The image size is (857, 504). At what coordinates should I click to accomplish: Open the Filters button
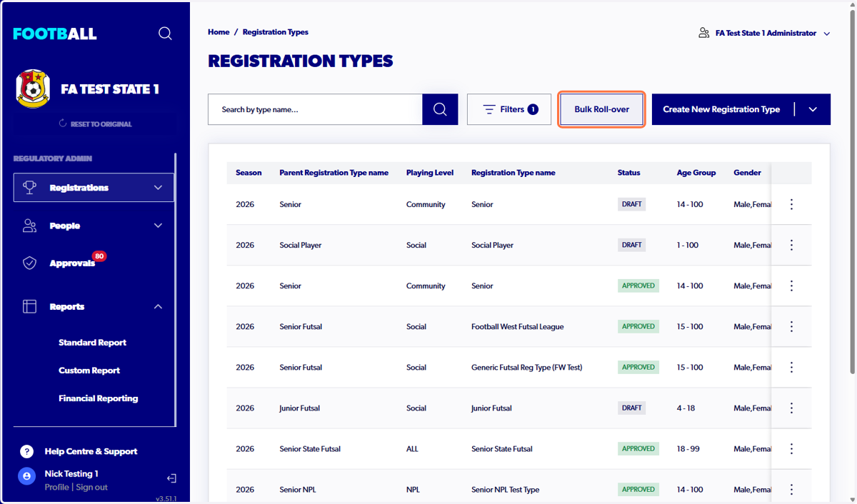pos(509,109)
